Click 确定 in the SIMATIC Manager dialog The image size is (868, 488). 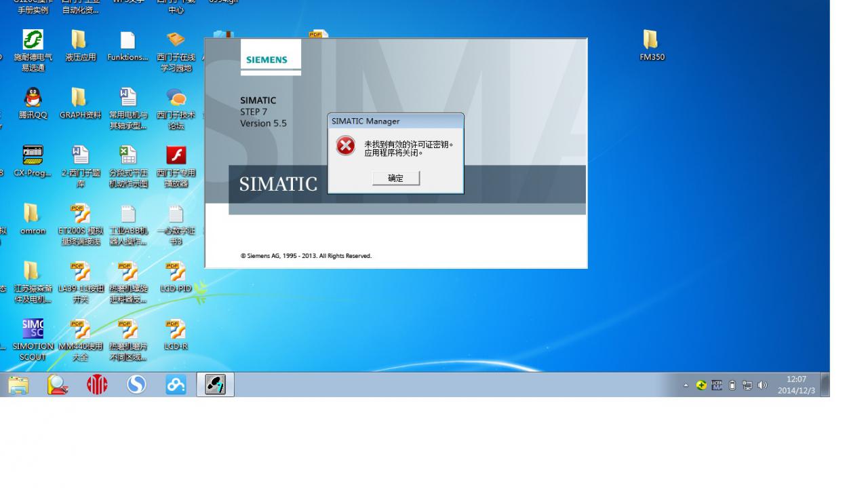coord(395,178)
